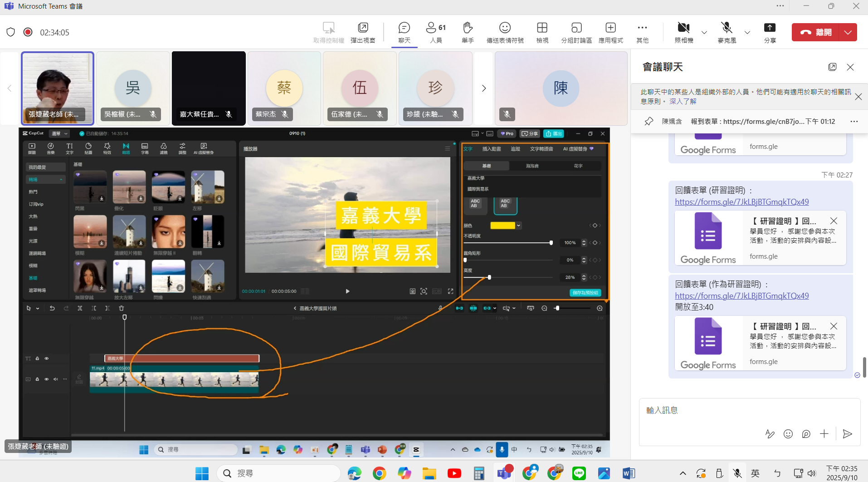The image size is (868, 482).
Task: Expand the camera options dropdown arrow
Action: (x=704, y=32)
